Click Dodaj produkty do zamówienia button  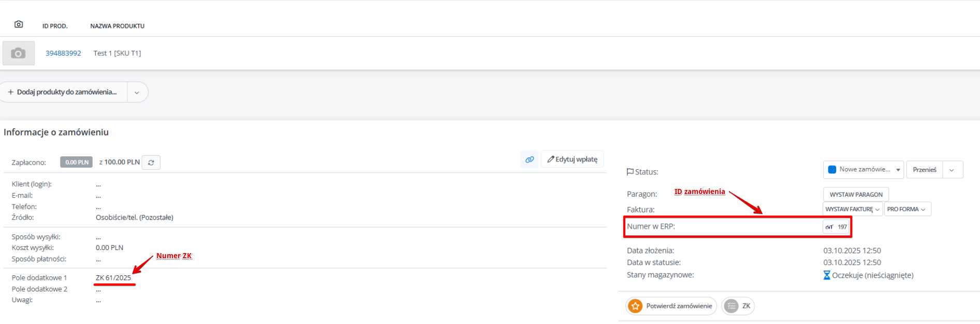point(64,92)
